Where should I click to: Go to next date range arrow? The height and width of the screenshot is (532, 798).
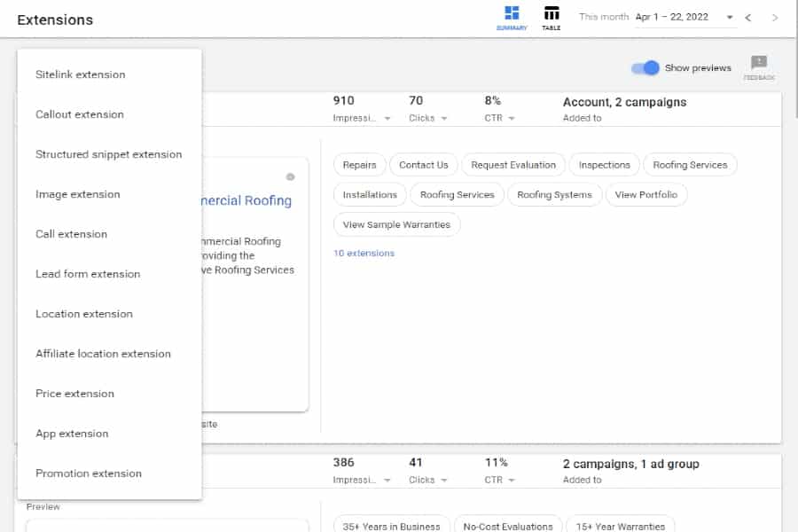point(775,18)
